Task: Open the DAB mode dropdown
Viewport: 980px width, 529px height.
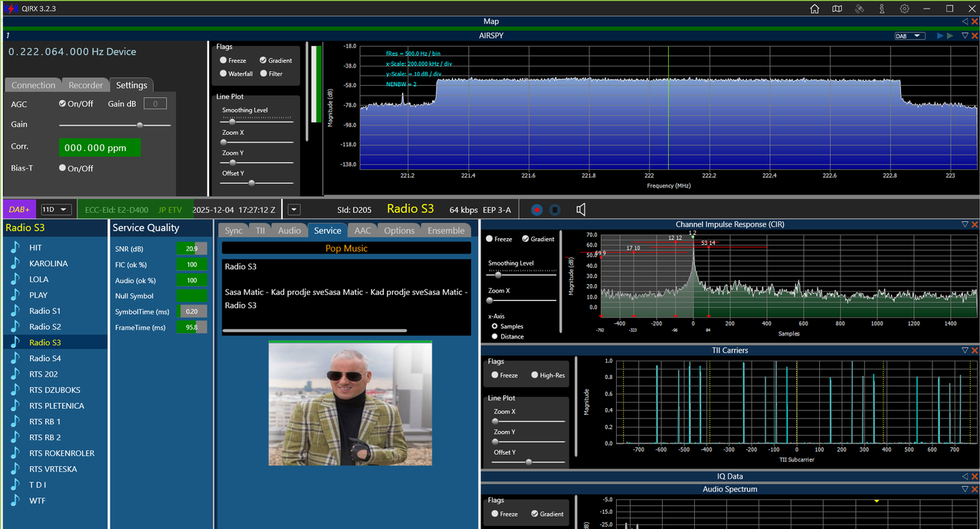Action: pyautogui.click(x=911, y=36)
